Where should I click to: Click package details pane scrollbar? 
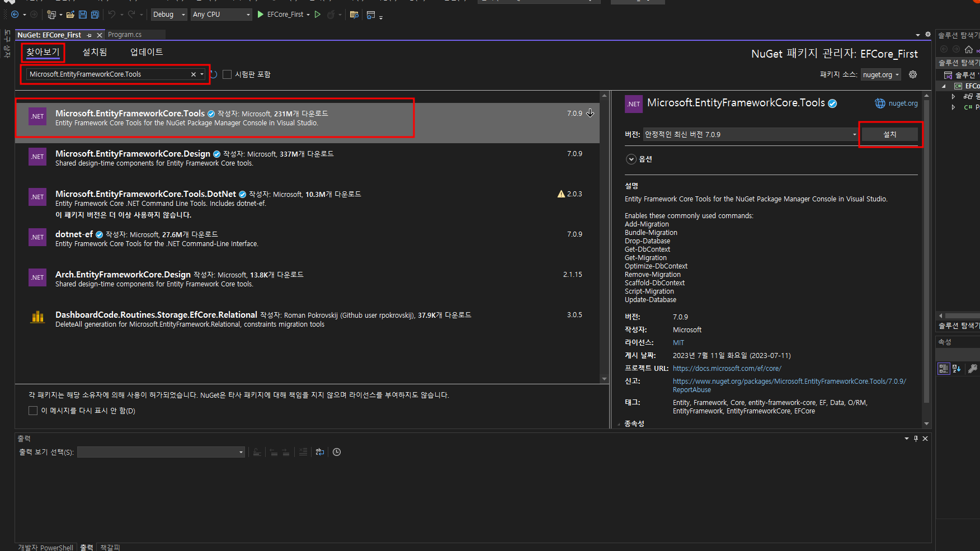point(926,251)
